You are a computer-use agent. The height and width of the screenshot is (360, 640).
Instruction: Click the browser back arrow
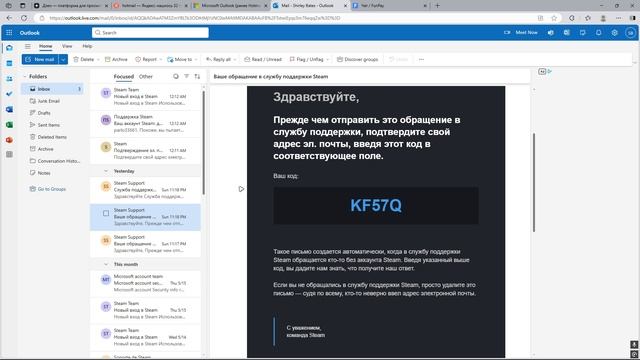pyautogui.click(x=9, y=18)
